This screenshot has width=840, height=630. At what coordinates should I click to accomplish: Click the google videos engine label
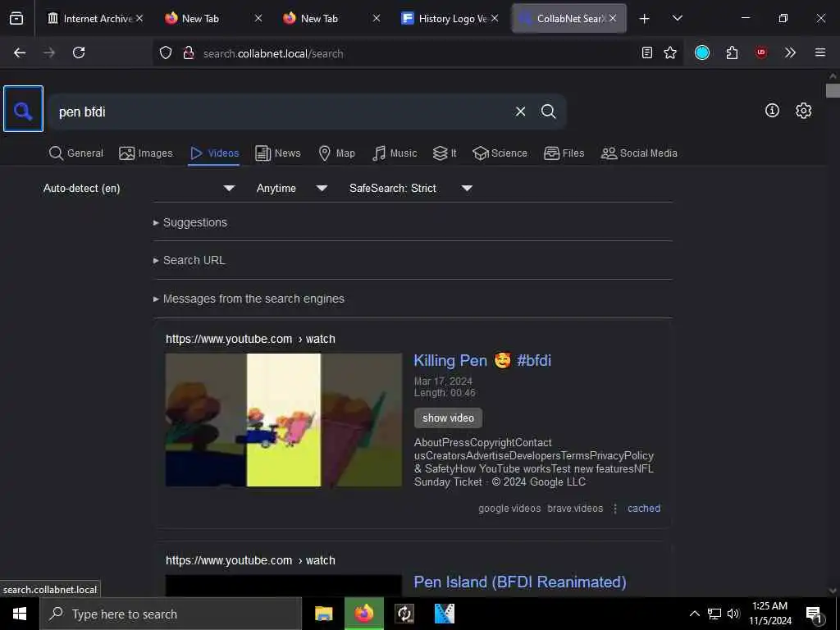(x=509, y=509)
